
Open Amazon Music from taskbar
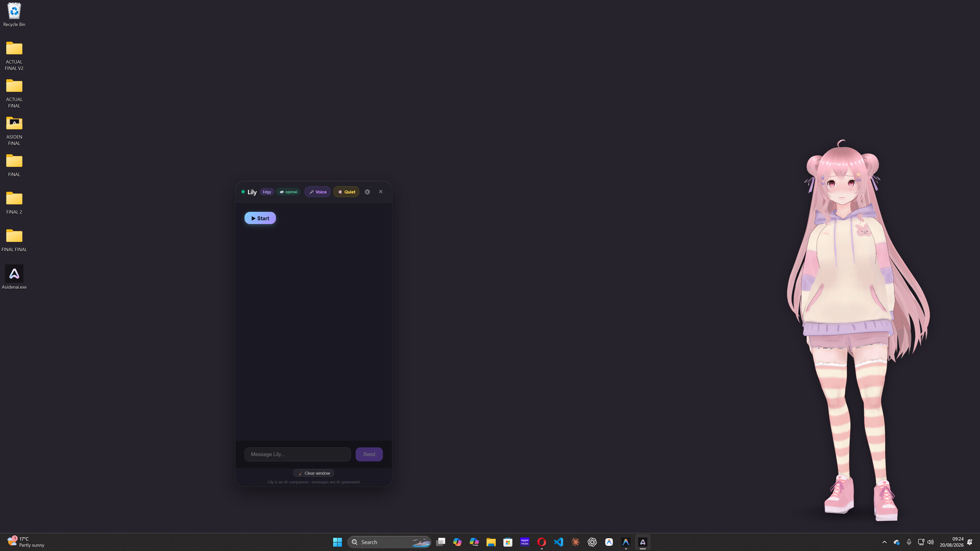525,542
